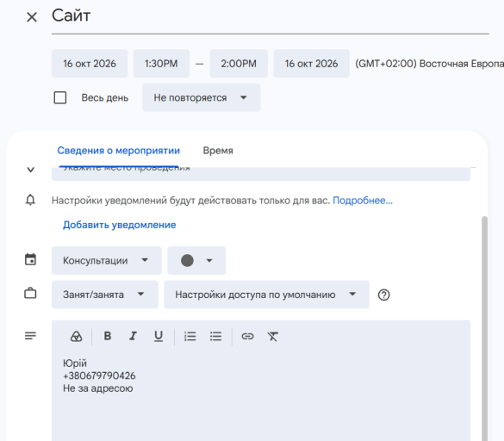Click the Не за адресою text line

tap(97, 388)
